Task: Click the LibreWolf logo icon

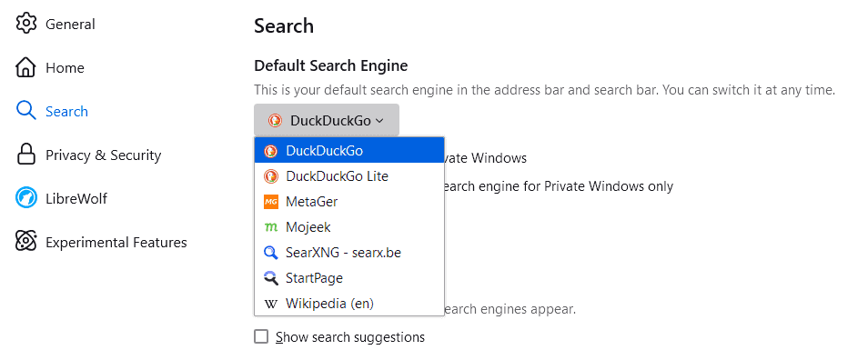Action: click(x=26, y=198)
